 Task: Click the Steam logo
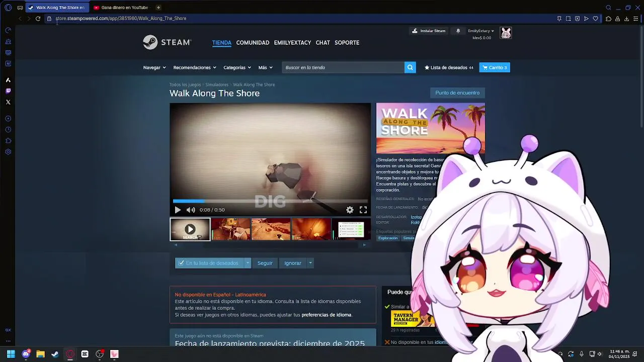point(167,42)
